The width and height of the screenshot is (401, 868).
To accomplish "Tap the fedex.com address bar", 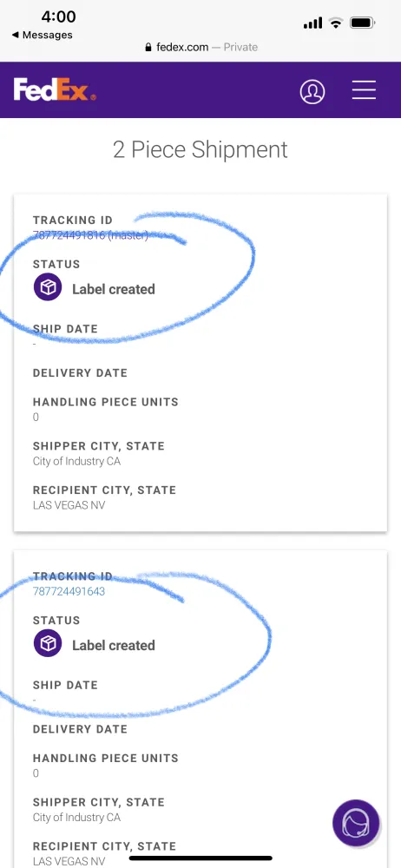I will click(x=201, y=47).
